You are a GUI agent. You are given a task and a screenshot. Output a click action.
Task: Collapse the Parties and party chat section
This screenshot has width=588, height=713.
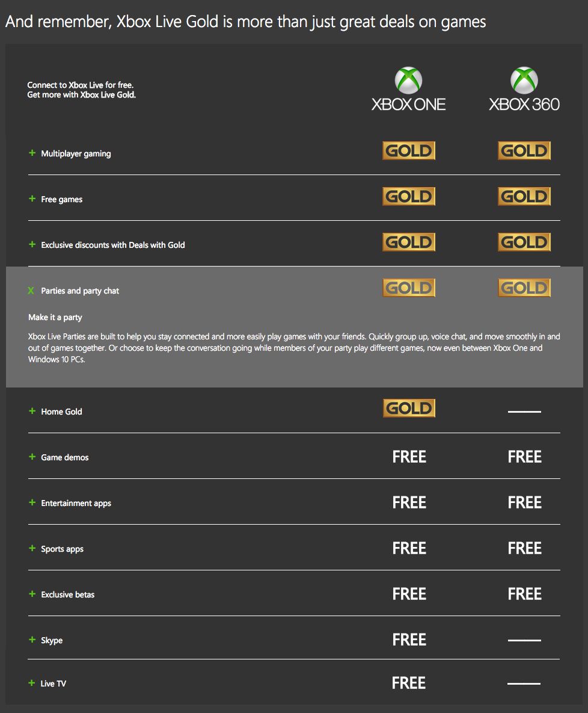point(31,291)
